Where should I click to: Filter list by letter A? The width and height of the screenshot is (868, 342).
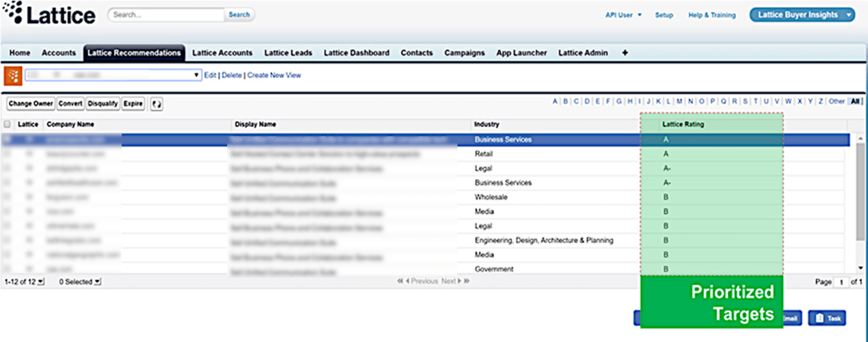[x=555, y=101]
